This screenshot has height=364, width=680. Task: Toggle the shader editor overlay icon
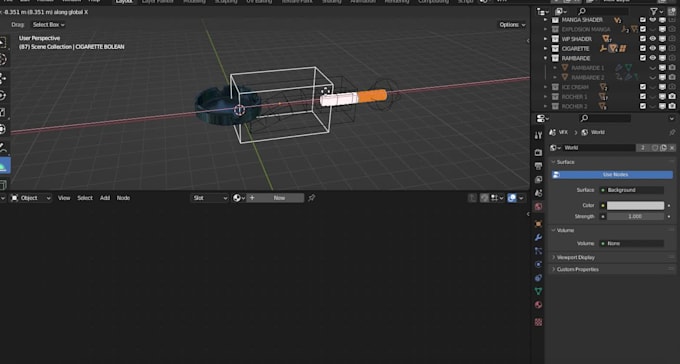click(512, 198)
